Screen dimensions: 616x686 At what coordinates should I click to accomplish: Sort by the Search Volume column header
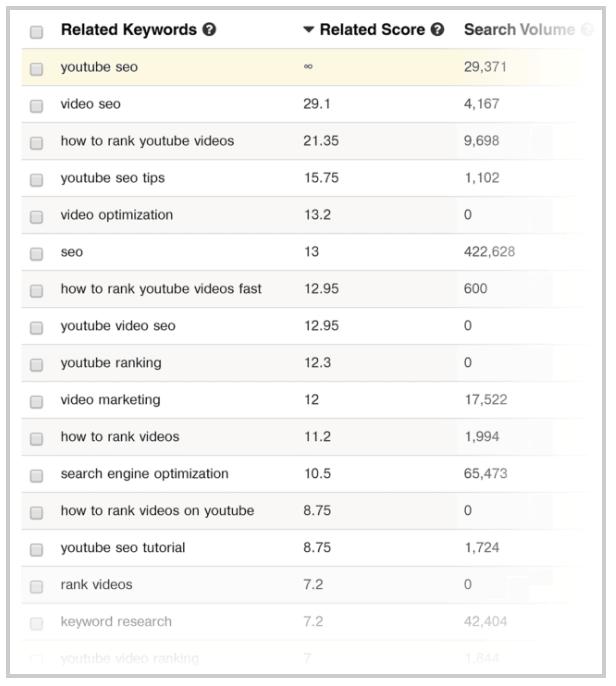pos(519,29)
